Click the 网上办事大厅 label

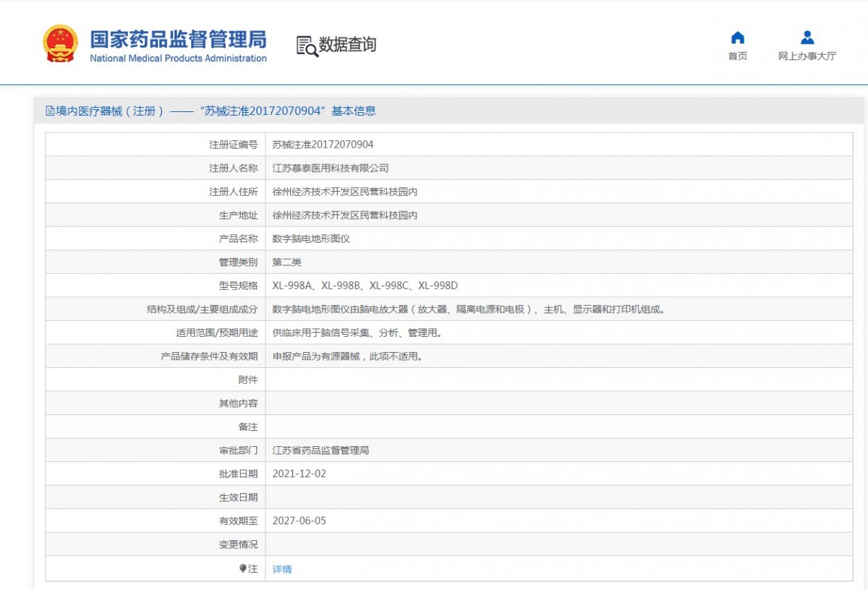[807, 56]
